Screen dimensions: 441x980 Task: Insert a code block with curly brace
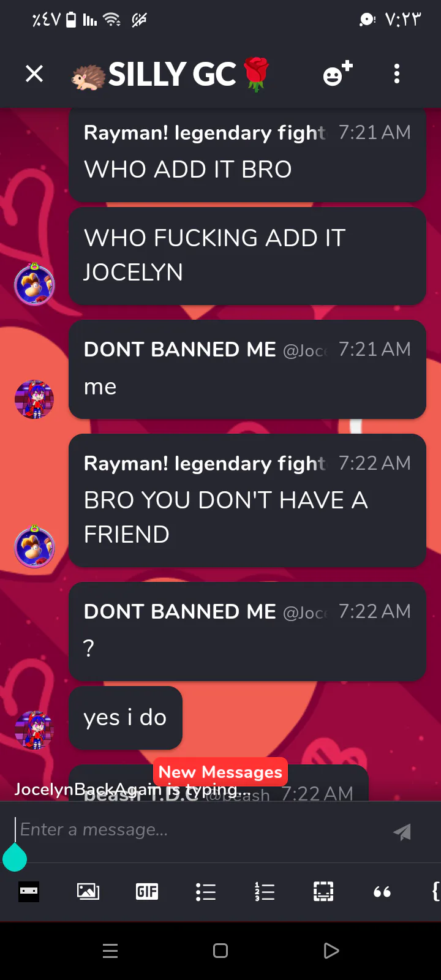tap(436, 891)
